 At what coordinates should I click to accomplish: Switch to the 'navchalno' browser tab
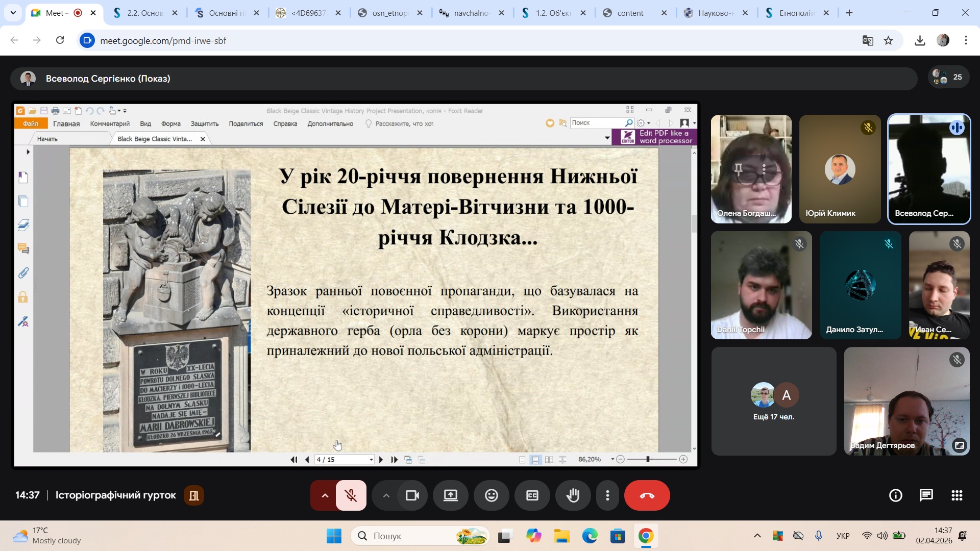point(470,13)
